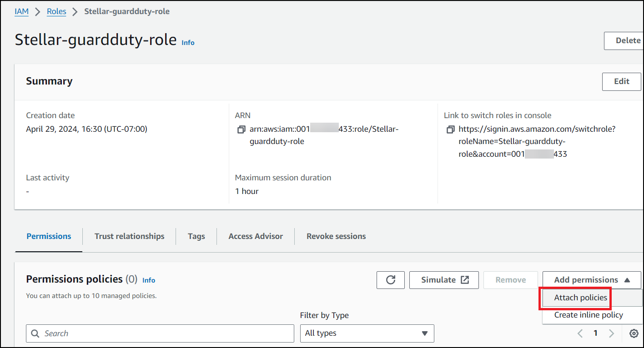Open Info link beside Permissions policies
The height and width of the screenshot is (348, 644).
[149, 280]
